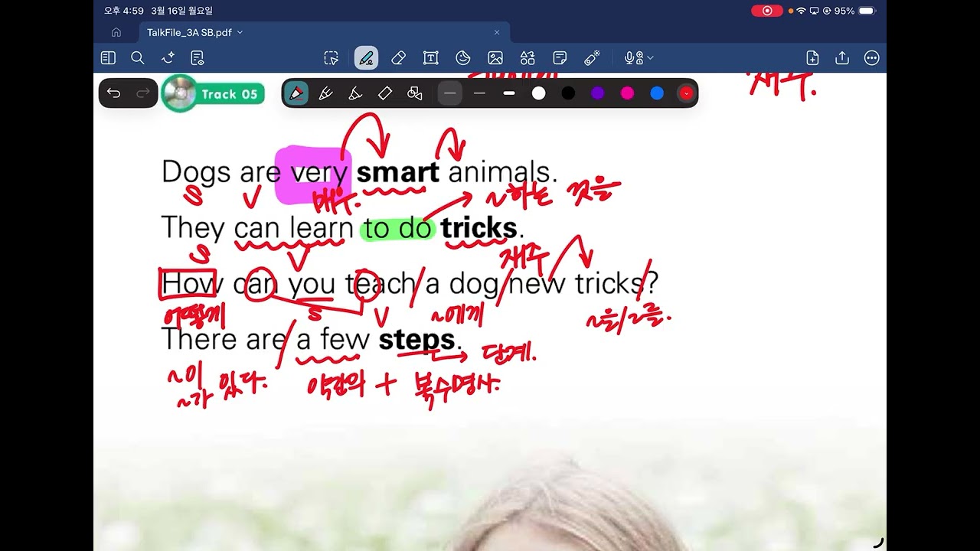980x551 pixels.
Task: Open the document search tool
Action: (x=138, y=58)
